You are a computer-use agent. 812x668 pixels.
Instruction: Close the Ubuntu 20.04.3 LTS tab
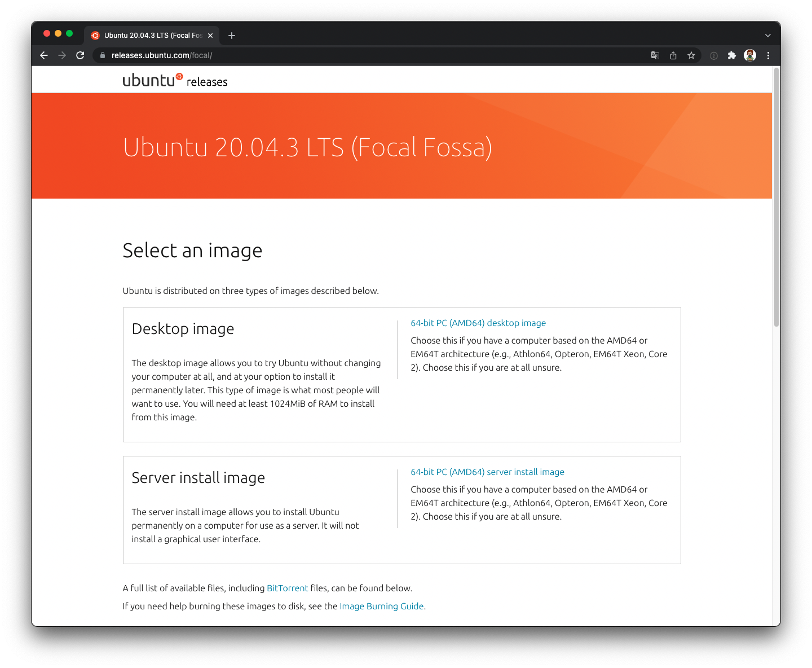(x=210, y=36)
